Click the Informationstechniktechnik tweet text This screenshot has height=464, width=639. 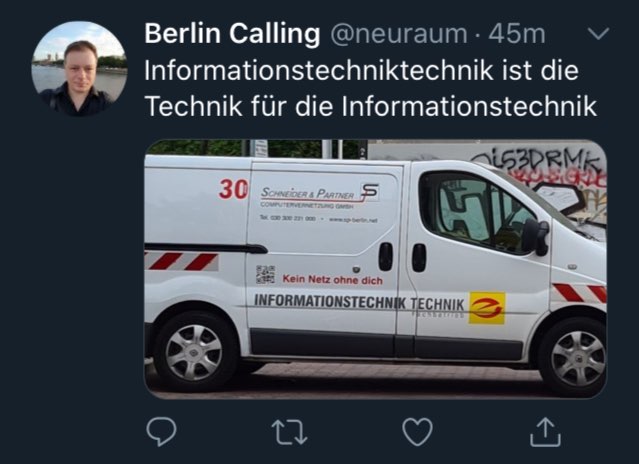tap(371, 88)
